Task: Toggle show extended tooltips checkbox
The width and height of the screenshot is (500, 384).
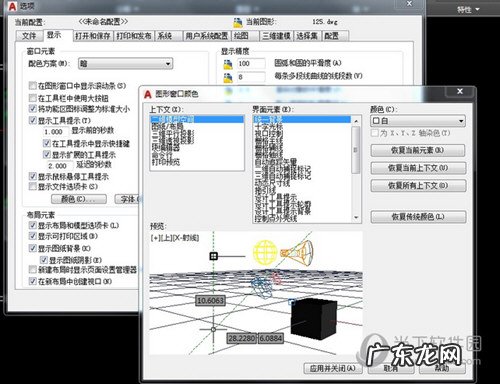Action: tap(47, 155)
